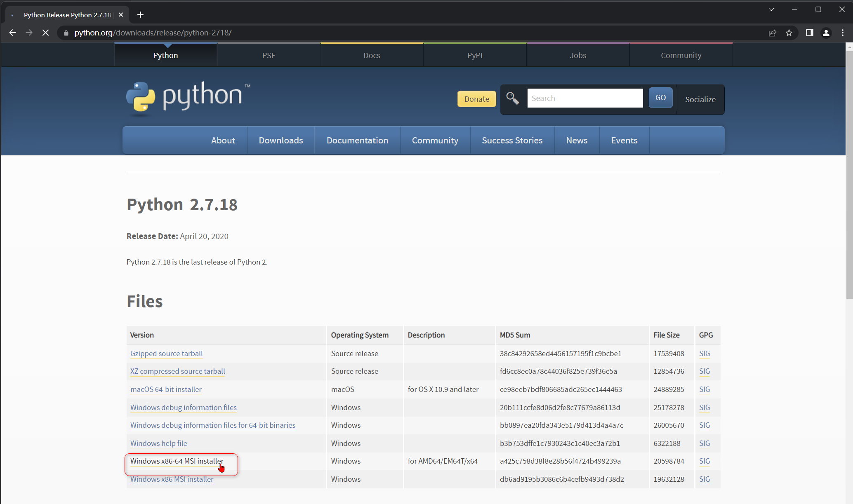Screen dimensions: 853x504
Task: Open the Downloads menu
Action: 281,140
